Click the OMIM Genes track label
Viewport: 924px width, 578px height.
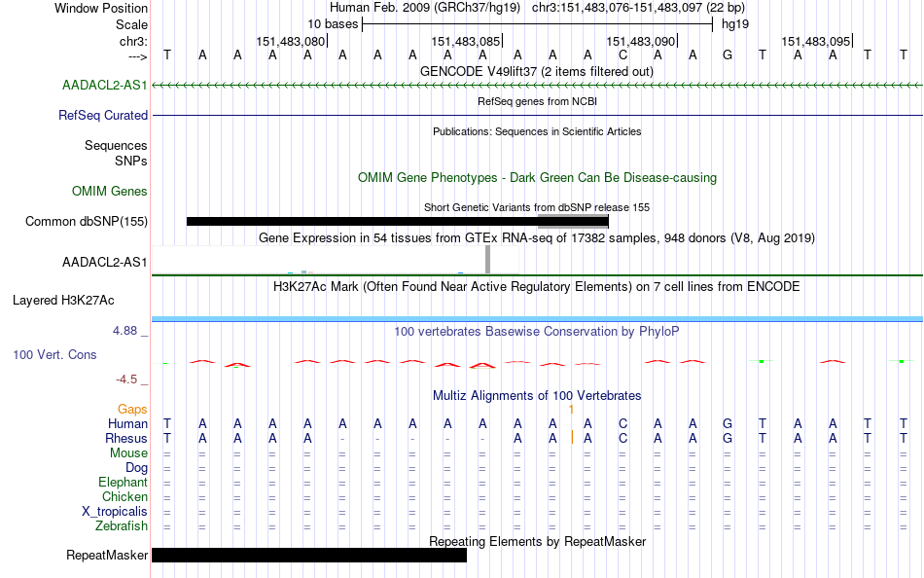point(109,192)
